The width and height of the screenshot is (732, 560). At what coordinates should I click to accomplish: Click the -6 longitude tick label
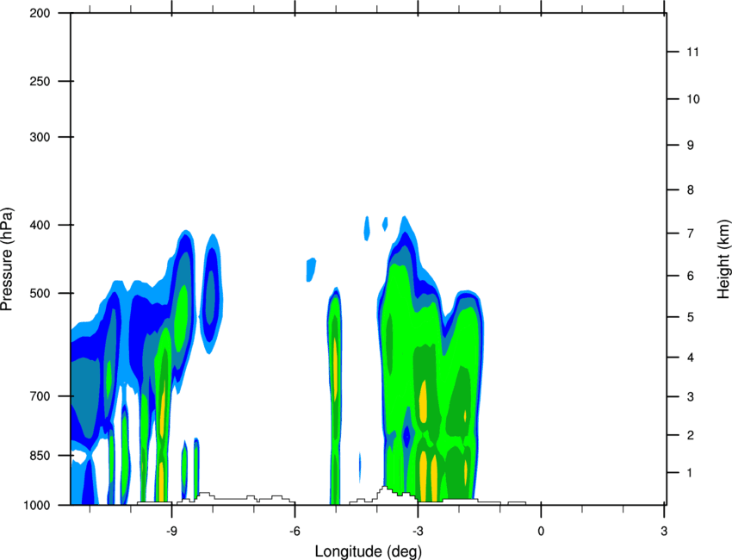pos(295,532)
